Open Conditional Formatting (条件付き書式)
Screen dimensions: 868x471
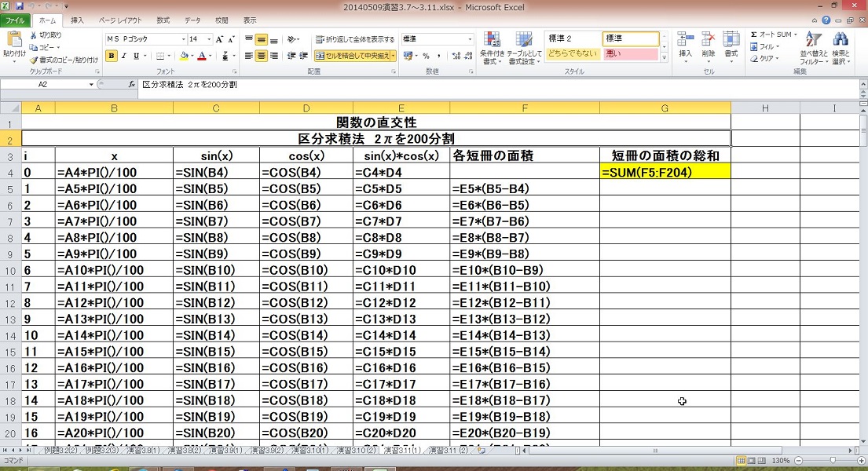pyautogui.click(x=491, y=47)
